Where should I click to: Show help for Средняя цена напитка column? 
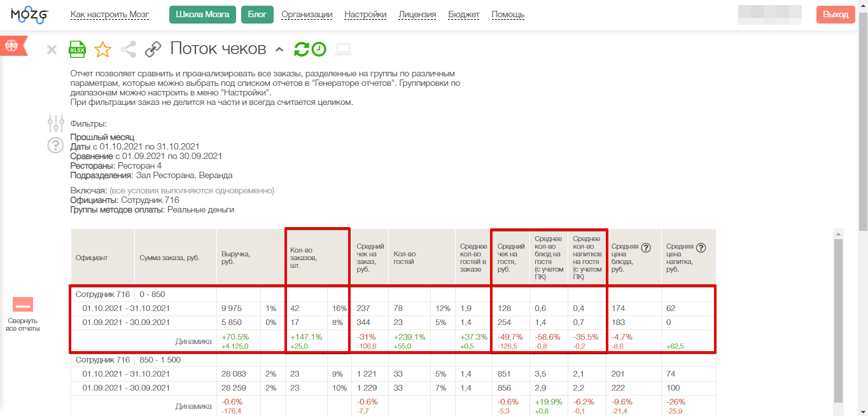[x=701, y=248]
